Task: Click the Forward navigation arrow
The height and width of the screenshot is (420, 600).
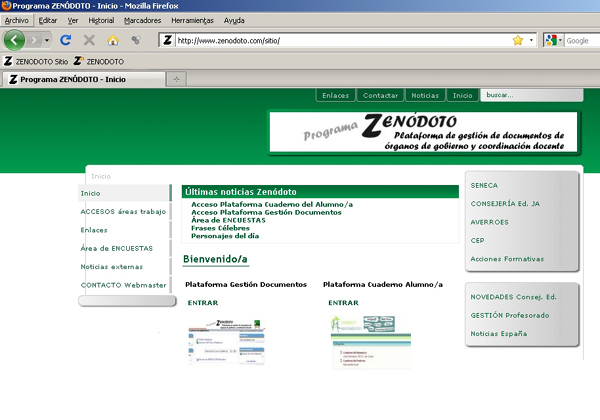Action: [34, 40]
